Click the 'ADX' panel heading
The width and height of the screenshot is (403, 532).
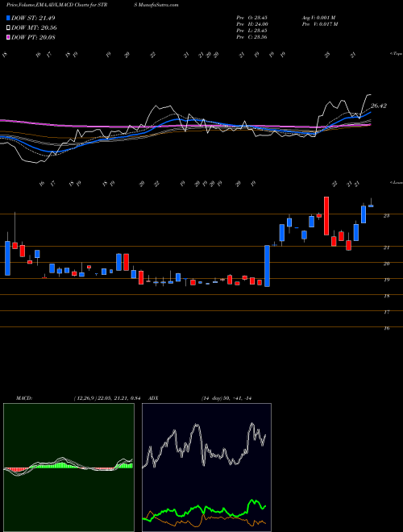153,398
